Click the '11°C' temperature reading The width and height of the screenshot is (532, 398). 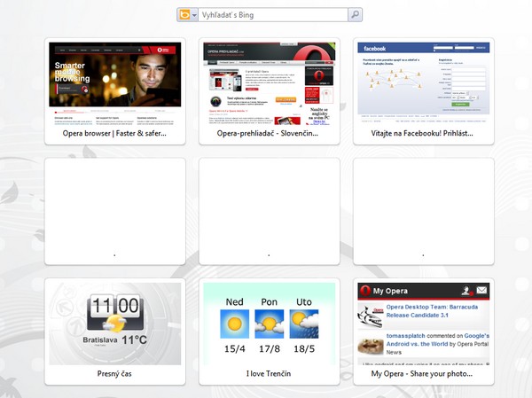(134, 339)
